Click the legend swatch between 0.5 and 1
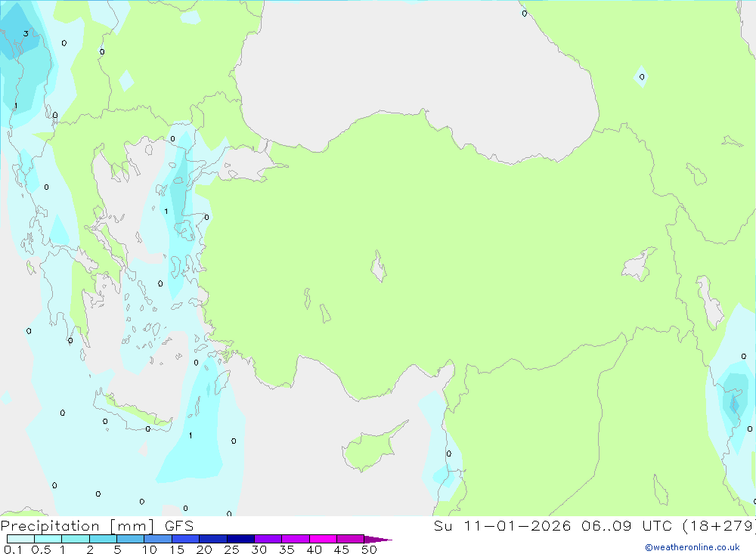The image size is (756, 554). (x=48, y=539)
